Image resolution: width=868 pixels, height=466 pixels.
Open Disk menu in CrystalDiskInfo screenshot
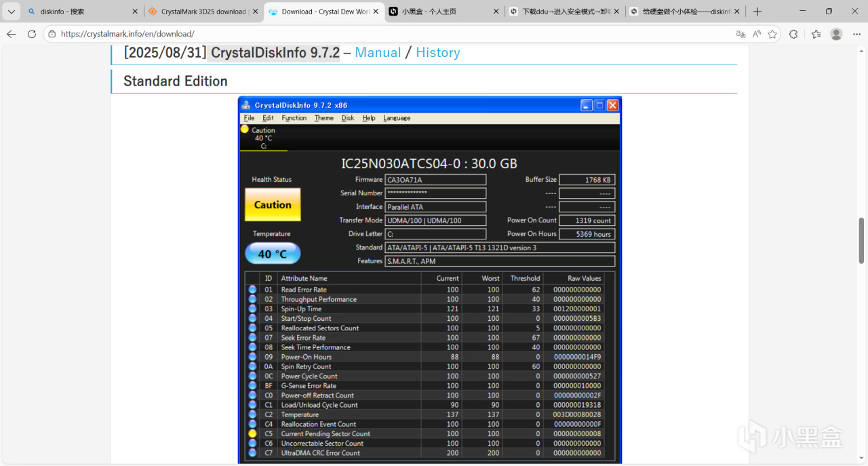click(x=348, y=118)
